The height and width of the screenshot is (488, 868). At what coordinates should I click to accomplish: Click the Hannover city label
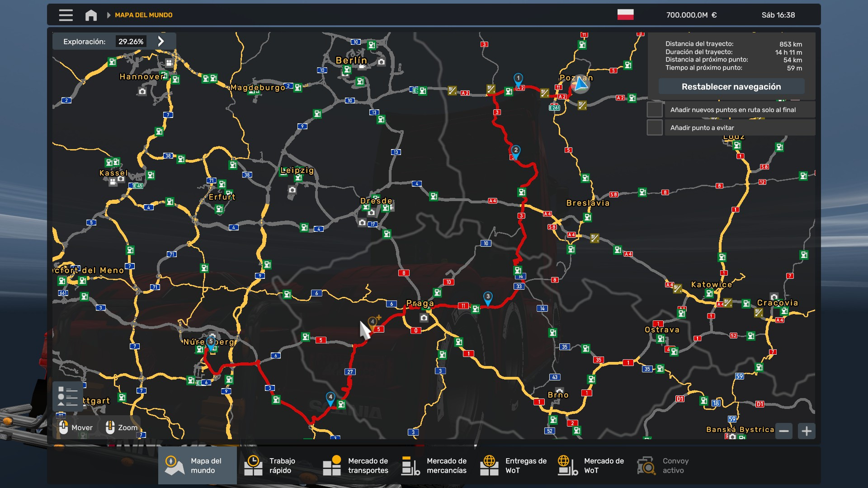(x=141, y=76)
